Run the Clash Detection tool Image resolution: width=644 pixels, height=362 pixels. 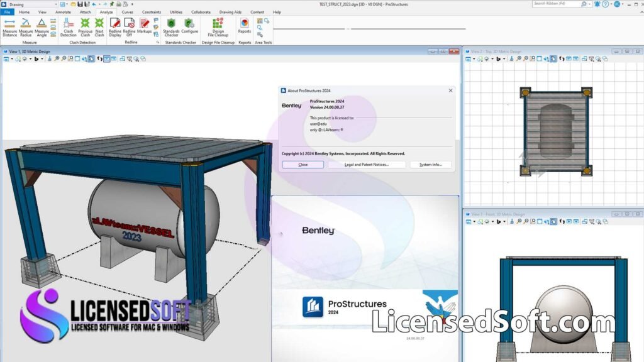coord(68,27)
